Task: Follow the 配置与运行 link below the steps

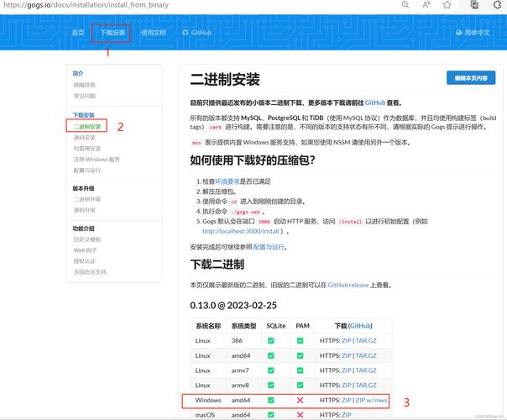Action: [x=269, y=247]
